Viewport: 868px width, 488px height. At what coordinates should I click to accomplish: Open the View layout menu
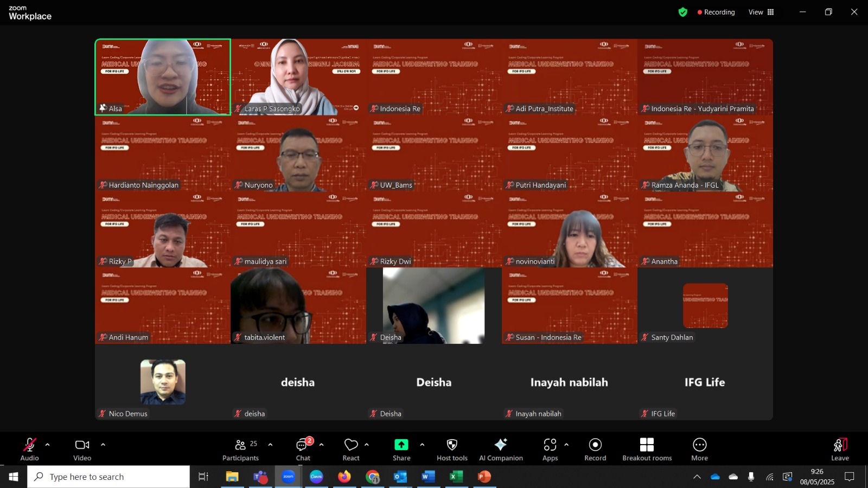[761, 12]
